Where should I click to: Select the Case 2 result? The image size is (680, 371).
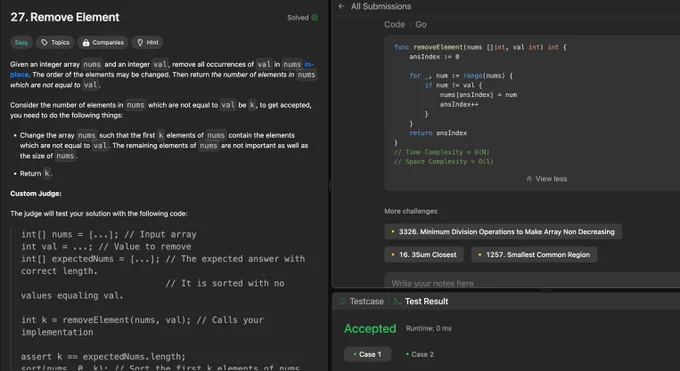click(x=419, y=355)
